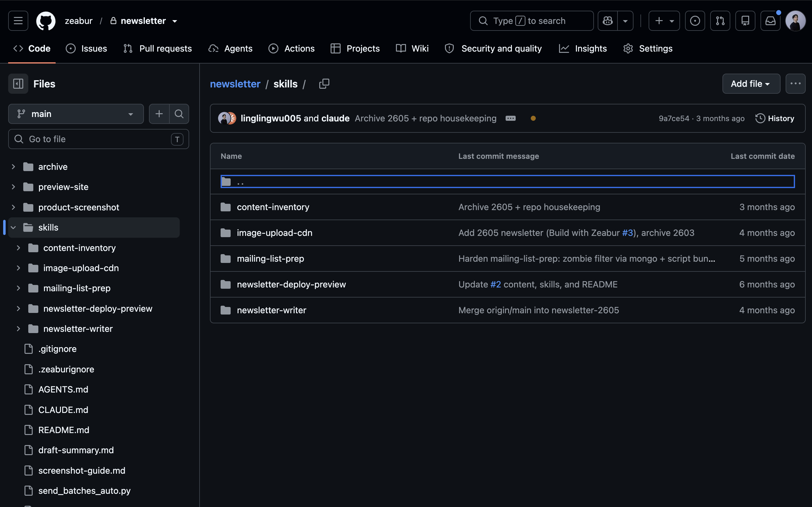Open repository Settings tab

[x=648, y=49]
